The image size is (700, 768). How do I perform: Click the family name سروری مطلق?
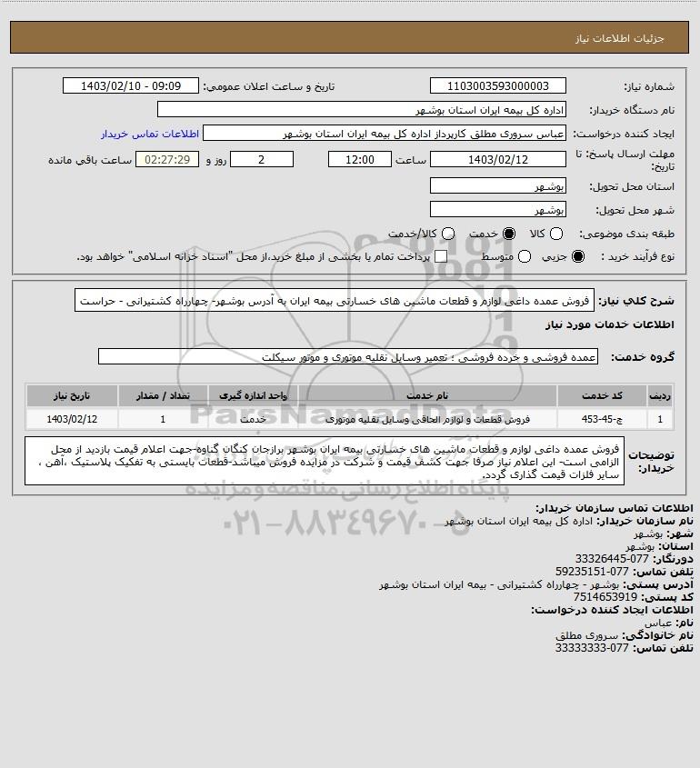tap(587, 635)
